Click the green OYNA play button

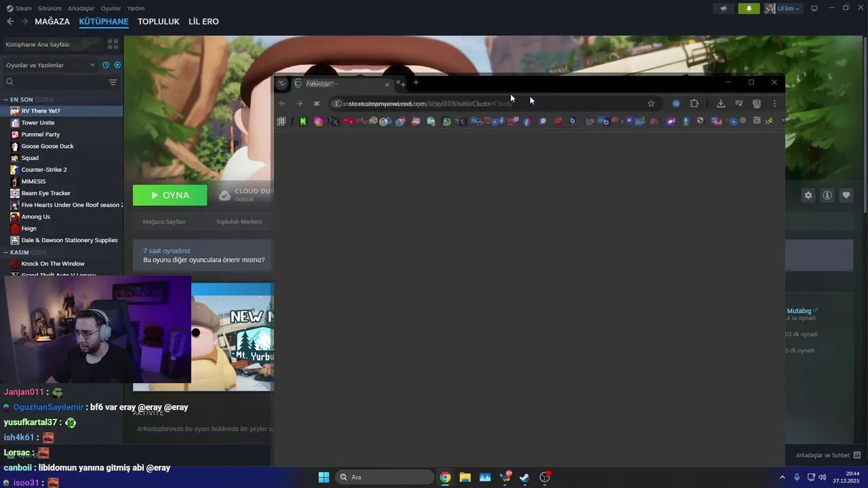point(170,195)
